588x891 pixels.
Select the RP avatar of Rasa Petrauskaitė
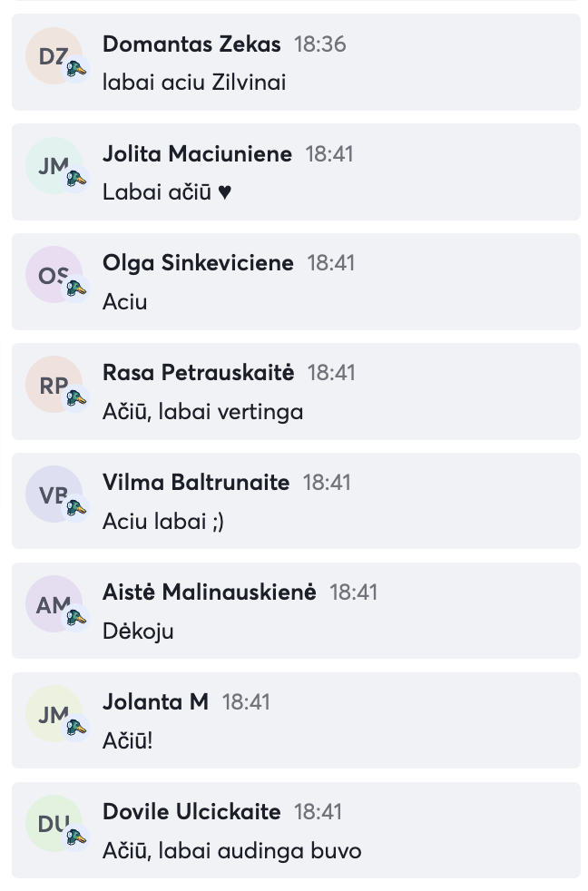click(x=54, y=385)
